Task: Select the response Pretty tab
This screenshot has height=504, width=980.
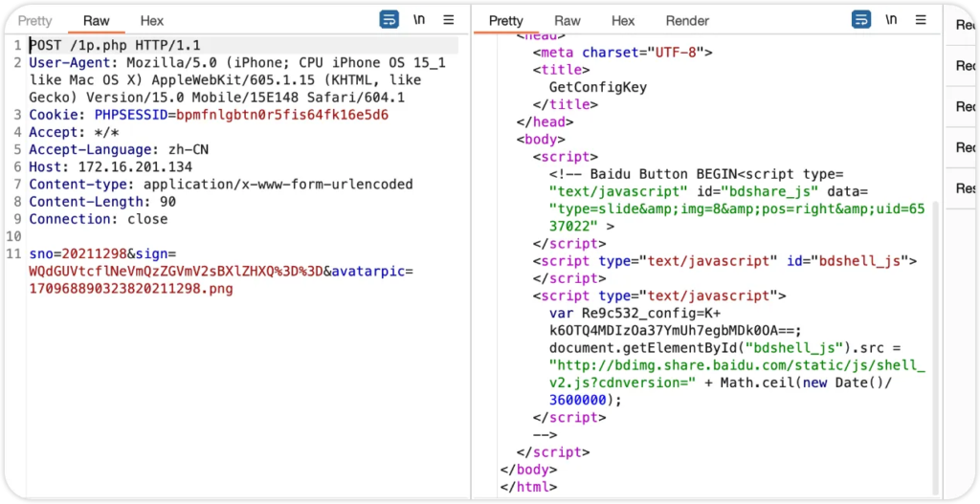Action: [x=505, y=21]
